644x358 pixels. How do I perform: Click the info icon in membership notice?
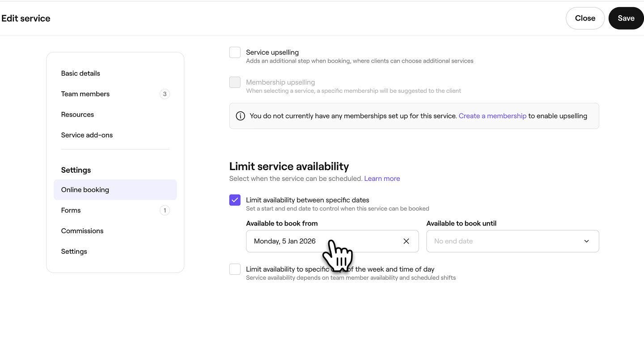click(x=241, y=116)
